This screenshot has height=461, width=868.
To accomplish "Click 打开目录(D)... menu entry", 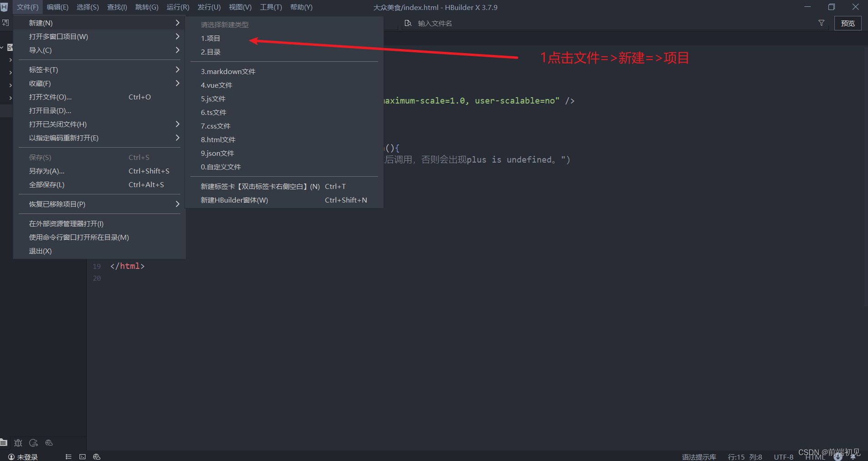I will click(100, 111).
